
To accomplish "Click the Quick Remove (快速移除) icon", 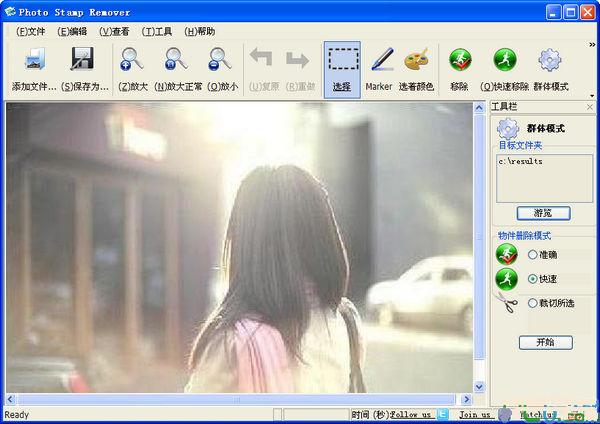I will 505,60.
